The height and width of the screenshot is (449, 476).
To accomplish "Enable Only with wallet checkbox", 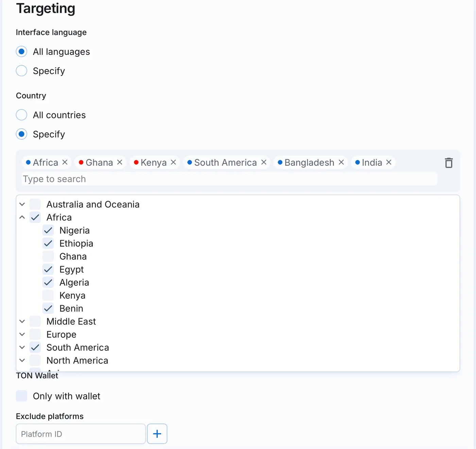I will [x=21, y=396].
